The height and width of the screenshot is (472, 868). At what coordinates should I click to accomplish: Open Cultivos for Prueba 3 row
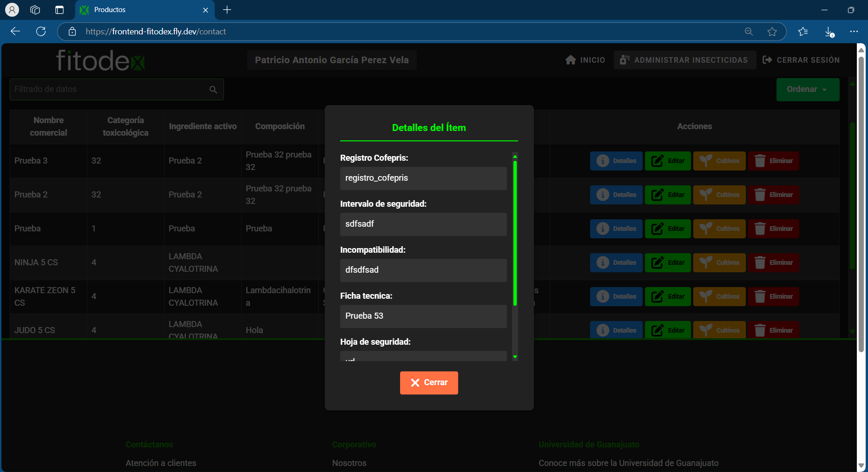click(x=719, y=161)
